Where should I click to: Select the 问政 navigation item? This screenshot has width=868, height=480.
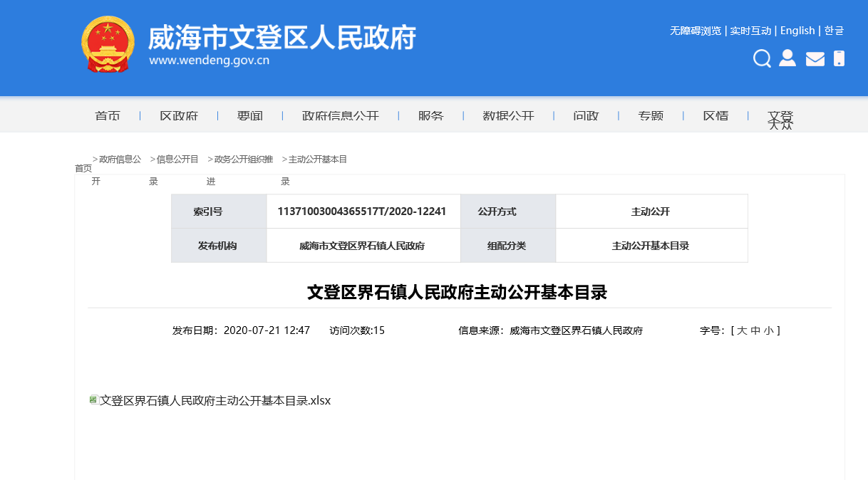(585, 115)
